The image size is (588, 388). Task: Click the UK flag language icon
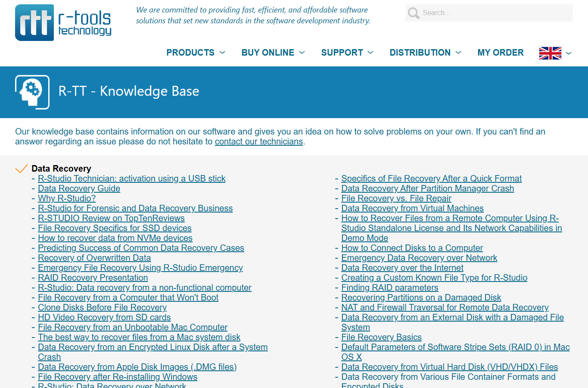(x=550, y=53)
